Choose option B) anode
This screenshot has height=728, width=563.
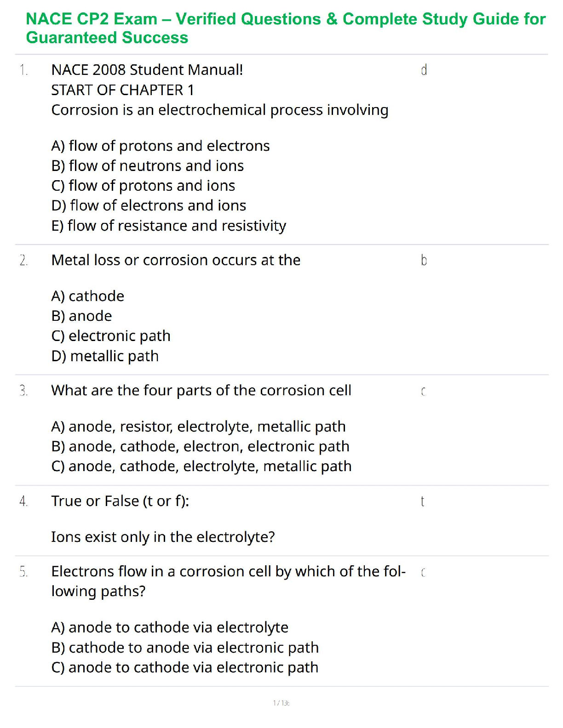[82, 316]
